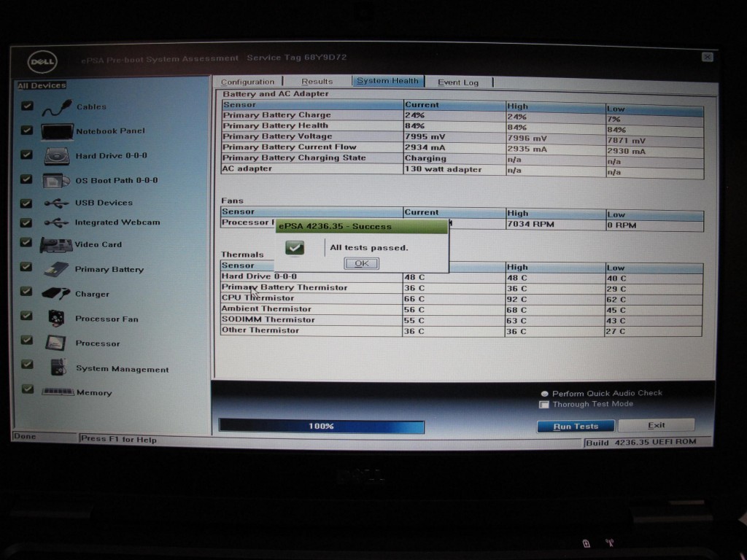Click the Primary Battery Thermistor row label
Screen dimensions: 747x560
[x=285, y=287]
